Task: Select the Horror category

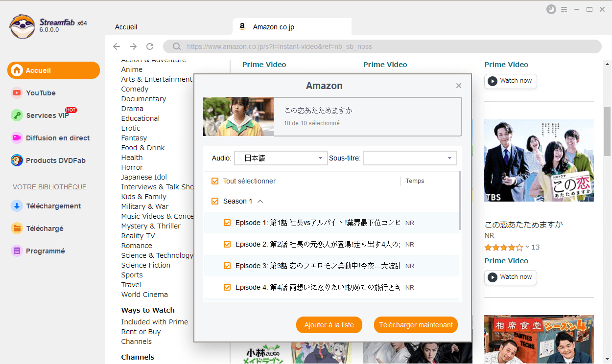Action: click(x=132, y=167)
